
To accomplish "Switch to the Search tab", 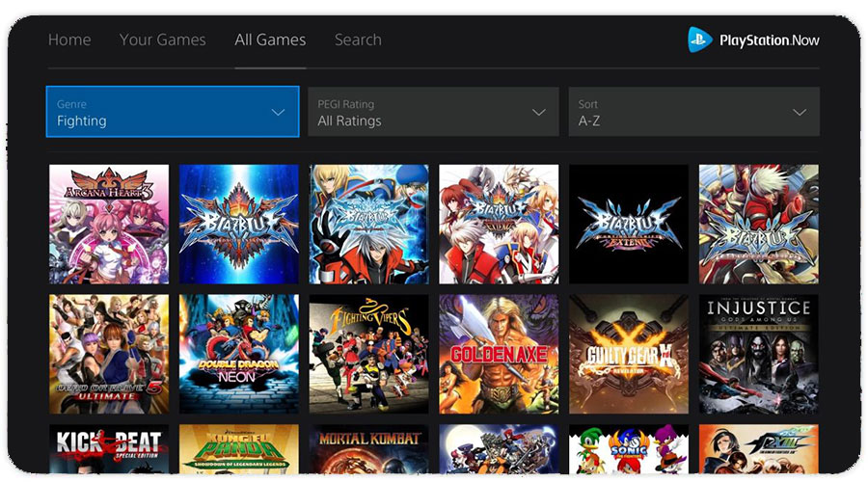I will (358, 40).
